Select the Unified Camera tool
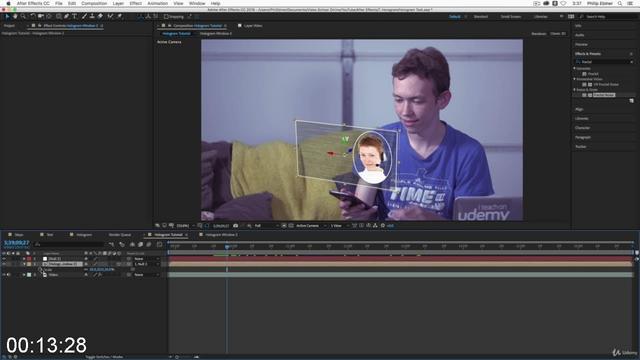The width and height of the screenshot is (640, 360). [41, 16]
